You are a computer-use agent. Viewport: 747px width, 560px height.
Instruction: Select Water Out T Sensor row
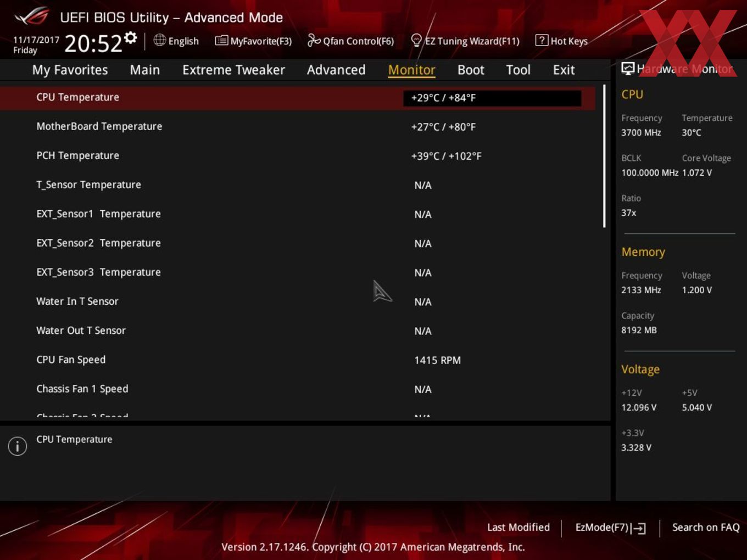click(x=297, y=331)
